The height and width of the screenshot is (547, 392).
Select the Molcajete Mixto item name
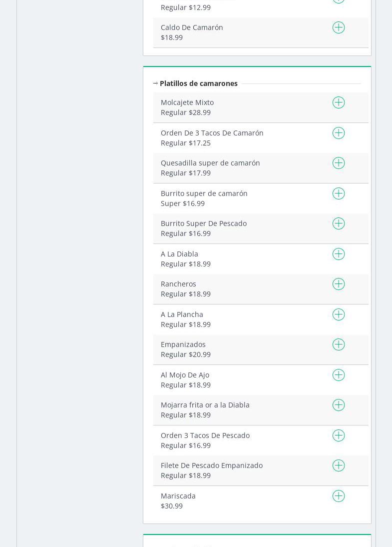coord(187,102)
